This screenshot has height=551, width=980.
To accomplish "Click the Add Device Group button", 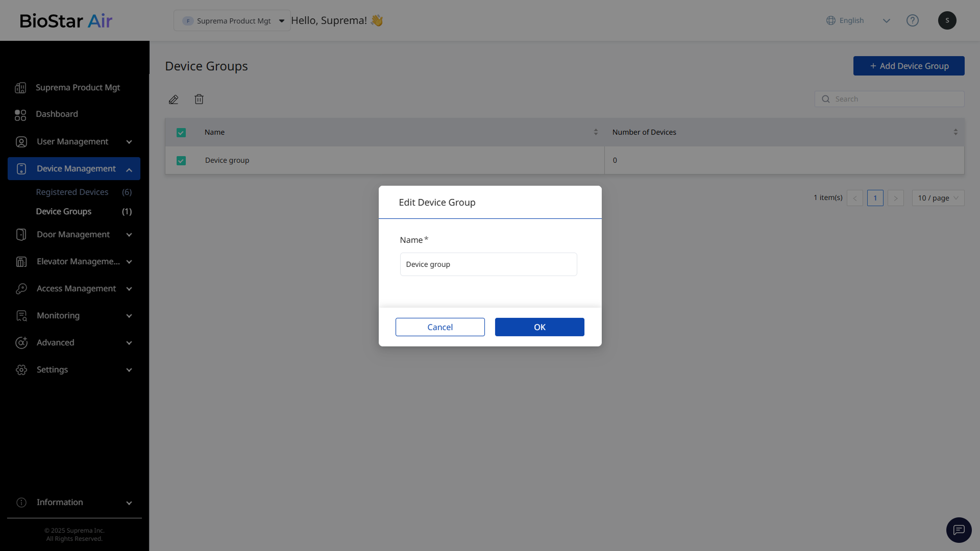I will [x=909, y=66].
